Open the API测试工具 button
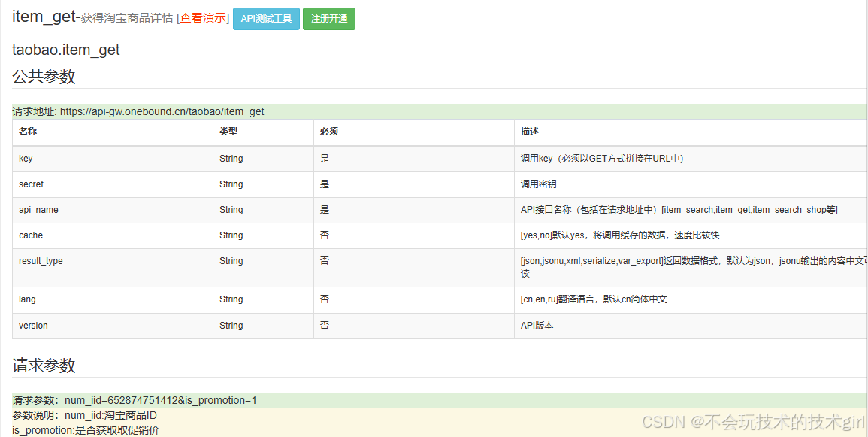 [266, 19]
